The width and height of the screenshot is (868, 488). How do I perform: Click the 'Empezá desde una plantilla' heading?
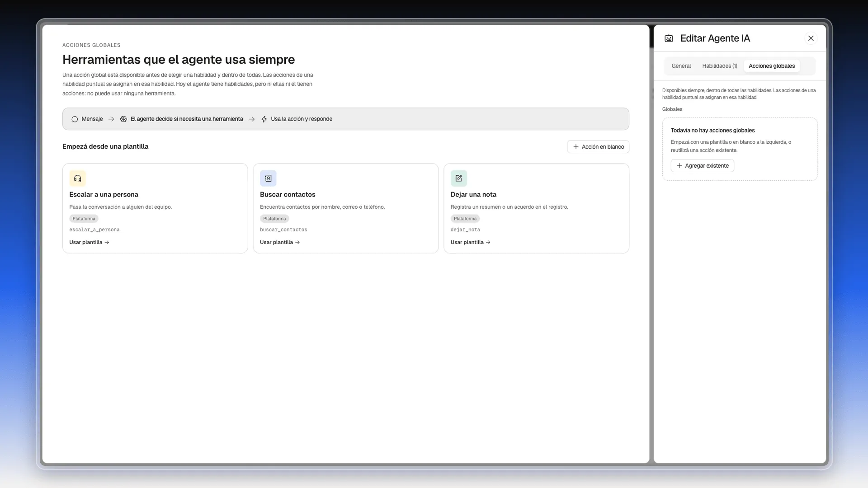[x=105, y=146]
